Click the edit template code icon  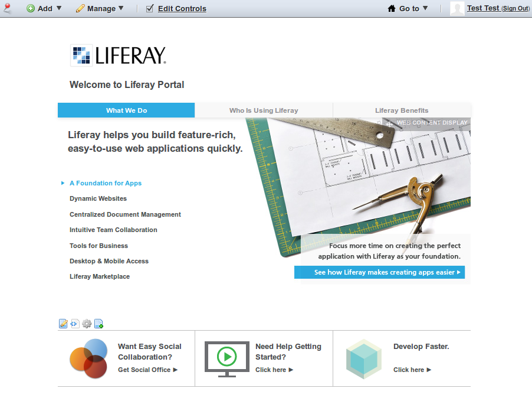(x=75, y=324)
